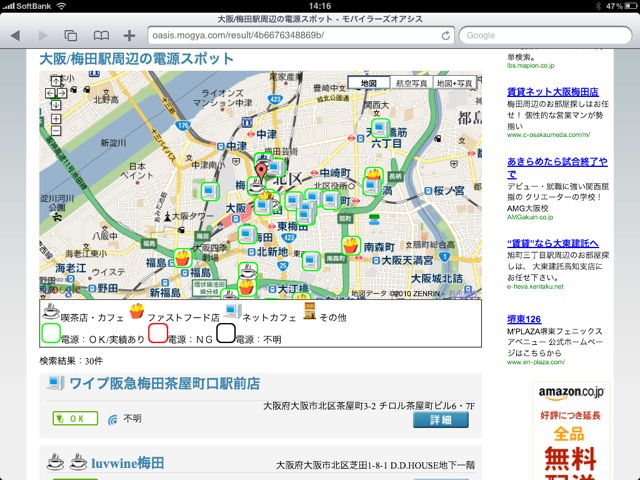Pan the map left with the arrow control
The height and width of the screenshot is (480, 640).
(x=50, y=93)
